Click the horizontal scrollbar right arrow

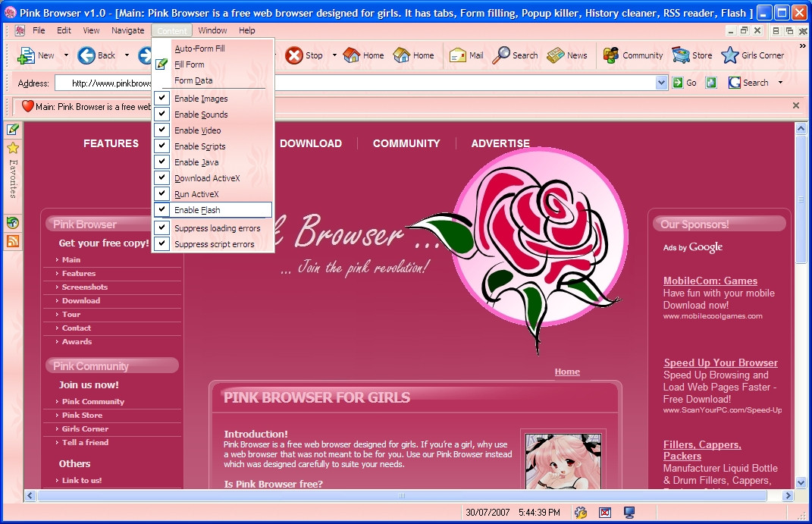(x=788, y=495)
